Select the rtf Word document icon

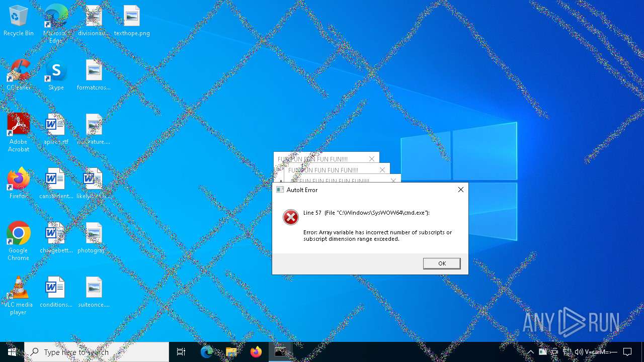[56, 130]
